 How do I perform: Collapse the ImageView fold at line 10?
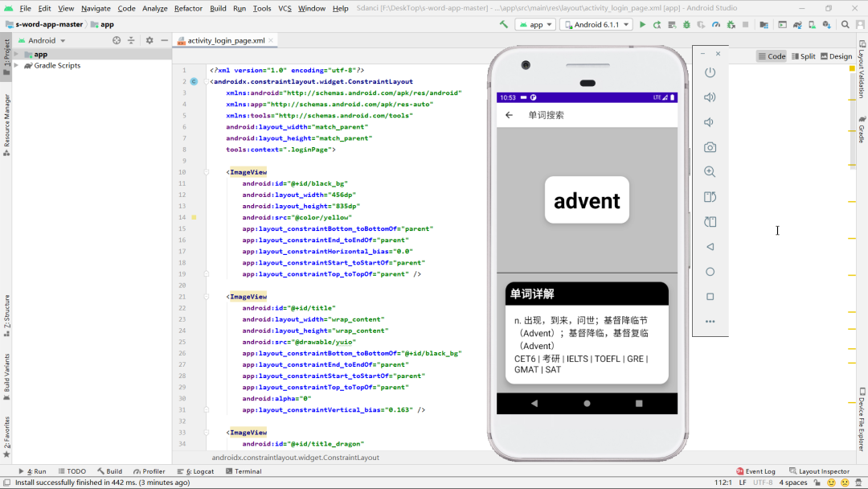tap(207, 172)
